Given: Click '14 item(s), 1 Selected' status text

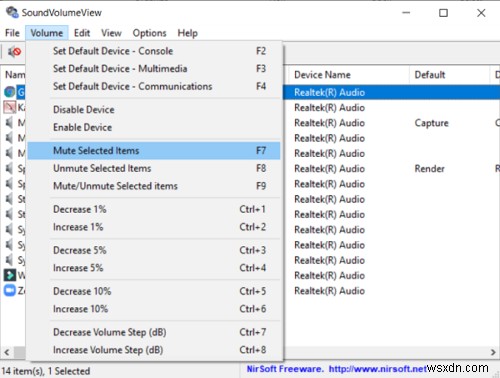Looking at the screenshot, I should tap(46, 371).
